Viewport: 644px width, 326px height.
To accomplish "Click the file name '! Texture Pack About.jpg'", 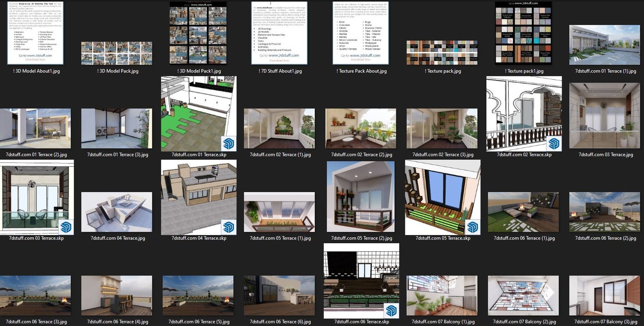I will [x=361, y=71].
